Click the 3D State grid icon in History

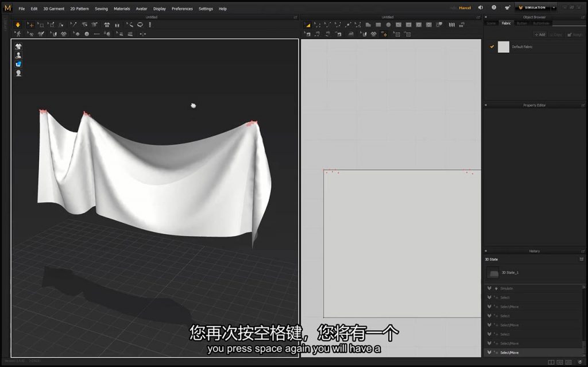(x=582, y=259)
